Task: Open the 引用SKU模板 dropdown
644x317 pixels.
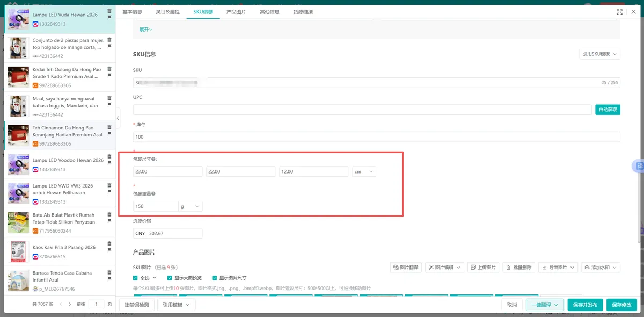Action: coord(599,54)
